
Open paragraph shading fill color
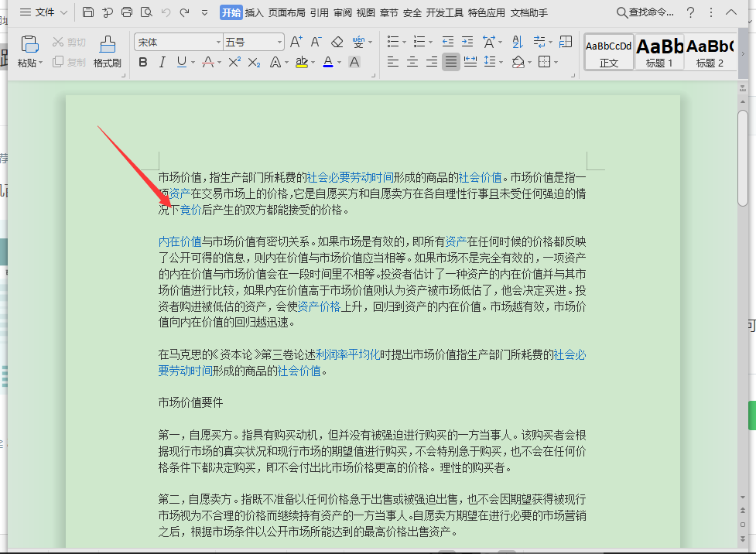coord(518,62)
